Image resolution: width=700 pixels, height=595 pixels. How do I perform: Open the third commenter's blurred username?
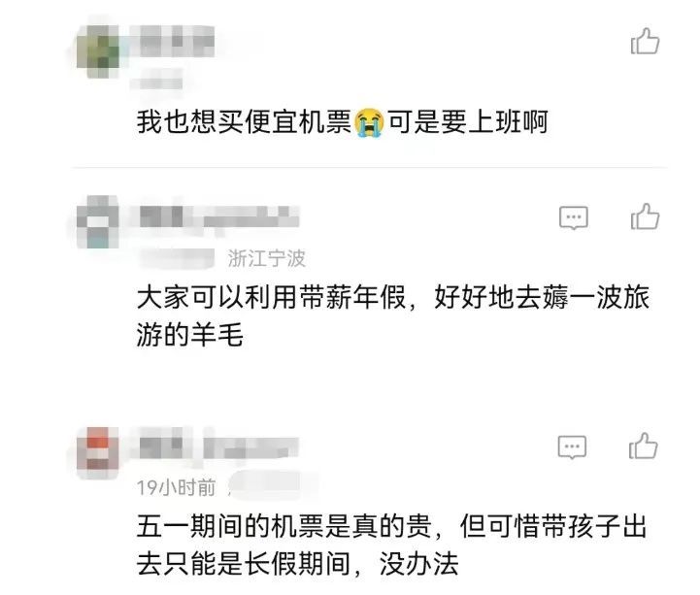[x=218, y=446]
